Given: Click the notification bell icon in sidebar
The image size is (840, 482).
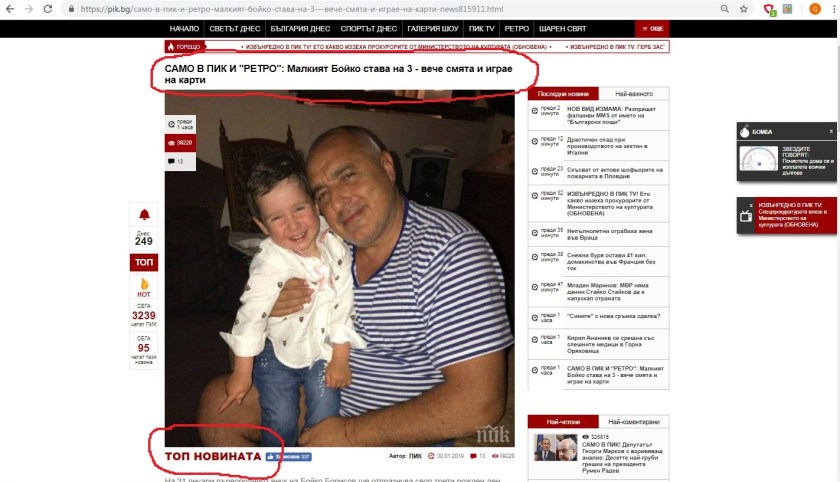Looking at the screenshot, I should (144, 215).
